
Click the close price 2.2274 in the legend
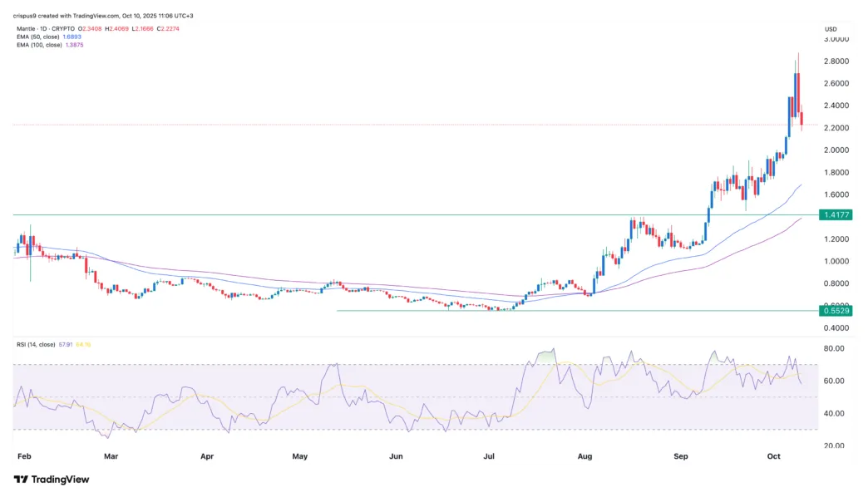(x=169, y=27)
